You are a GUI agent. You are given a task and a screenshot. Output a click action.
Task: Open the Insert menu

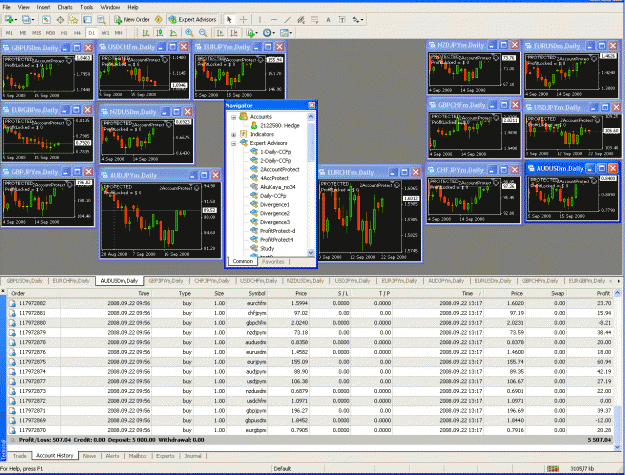click(x=43, y=7)
